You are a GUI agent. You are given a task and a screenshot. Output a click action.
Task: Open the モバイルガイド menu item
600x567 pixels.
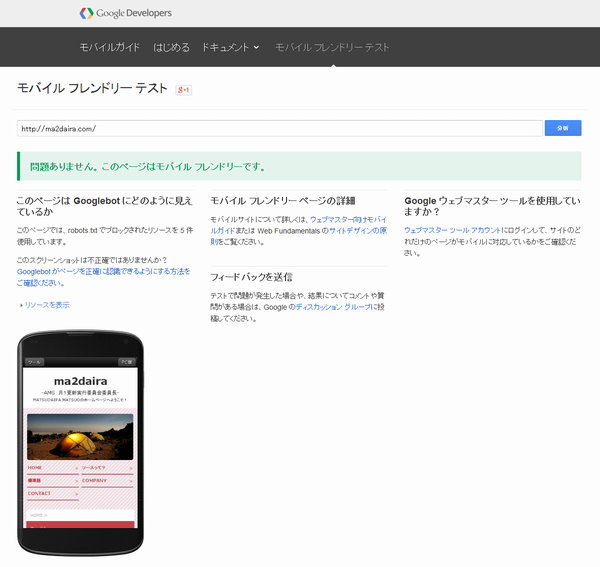(109, 47)
